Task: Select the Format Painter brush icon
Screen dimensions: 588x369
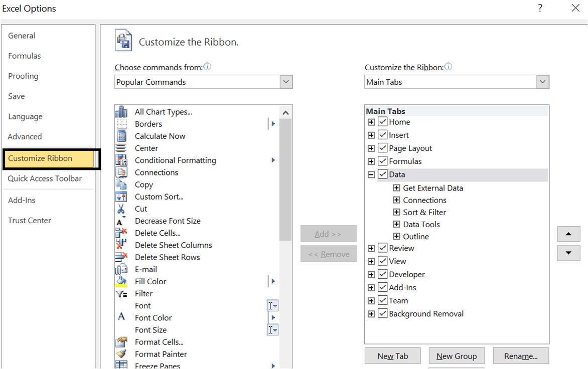Action: tap(121, 354)
